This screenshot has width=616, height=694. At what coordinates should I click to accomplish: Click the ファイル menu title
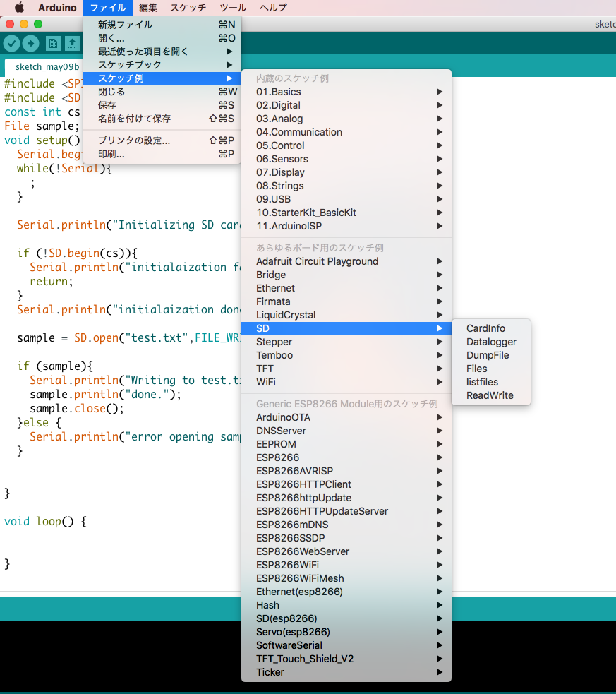coord(108,8)
